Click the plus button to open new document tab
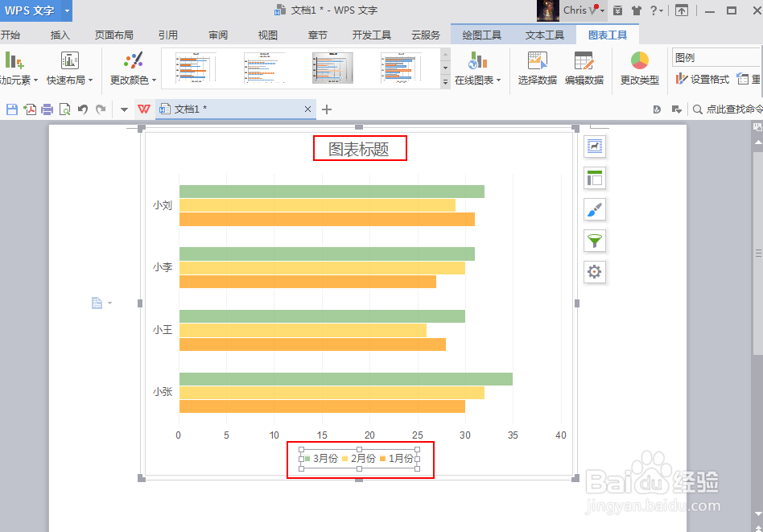Screen dimensions: 763x532 (326, 109)
